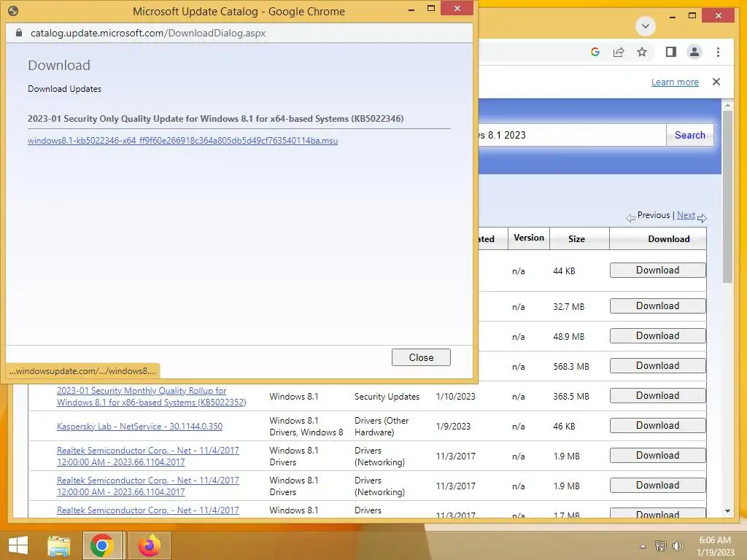
Task: Click the Previous arrow icon
Action: 631,218
